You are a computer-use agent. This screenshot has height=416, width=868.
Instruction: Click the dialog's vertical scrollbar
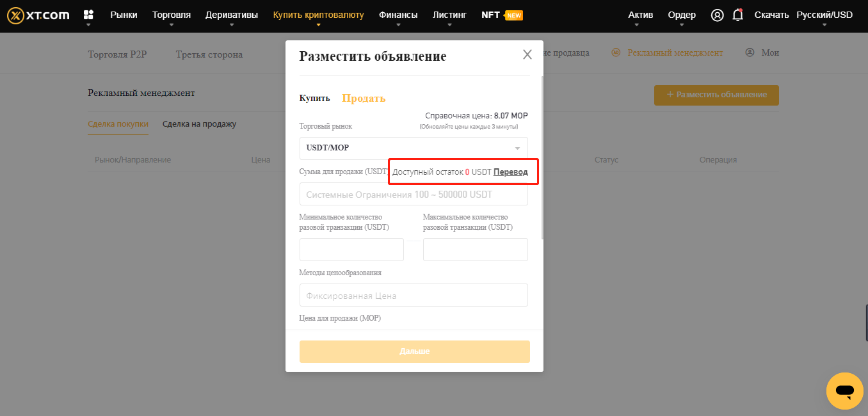[543, 160]
